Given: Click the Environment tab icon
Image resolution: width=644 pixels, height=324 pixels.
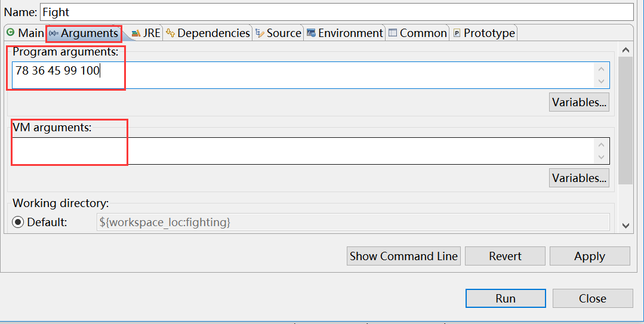Looking at the screenshot, I should click(311, 33).
